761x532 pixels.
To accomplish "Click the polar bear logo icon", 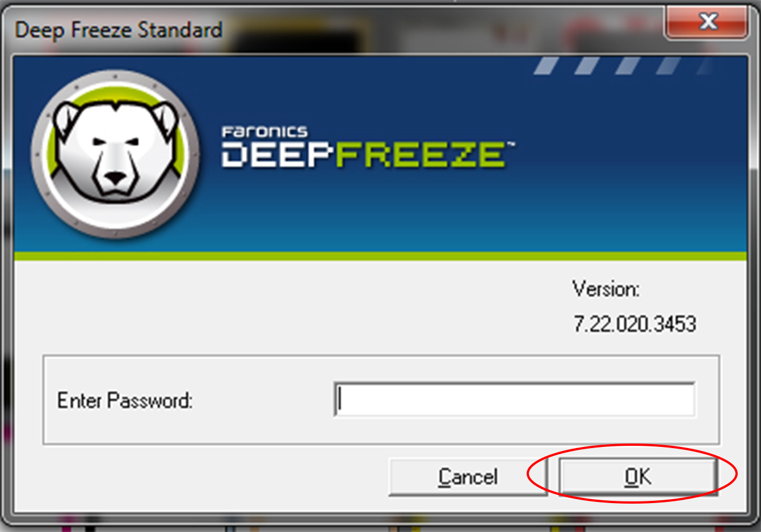I will 116,154.
